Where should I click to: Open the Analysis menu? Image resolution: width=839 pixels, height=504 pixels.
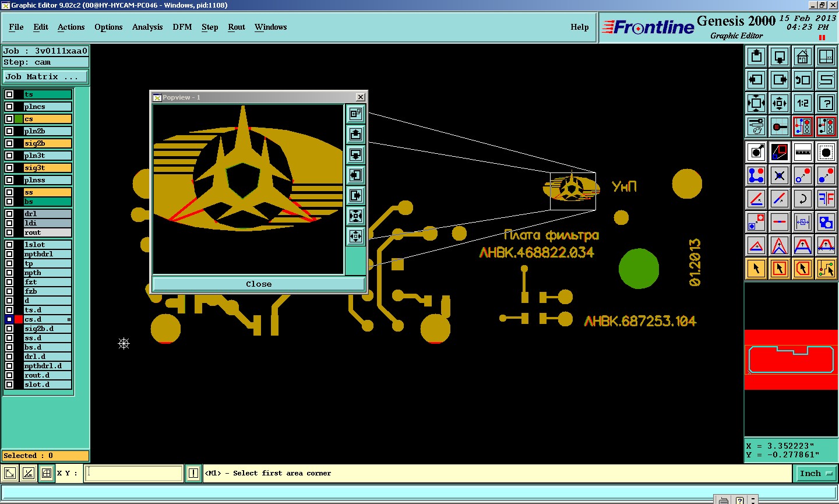pyautogui.click(x=147, y=27)
